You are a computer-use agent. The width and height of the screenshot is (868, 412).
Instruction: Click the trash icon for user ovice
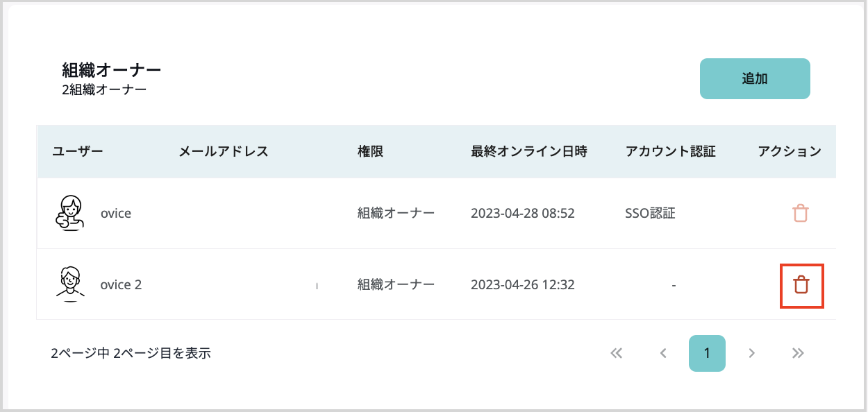coord(801,213)
